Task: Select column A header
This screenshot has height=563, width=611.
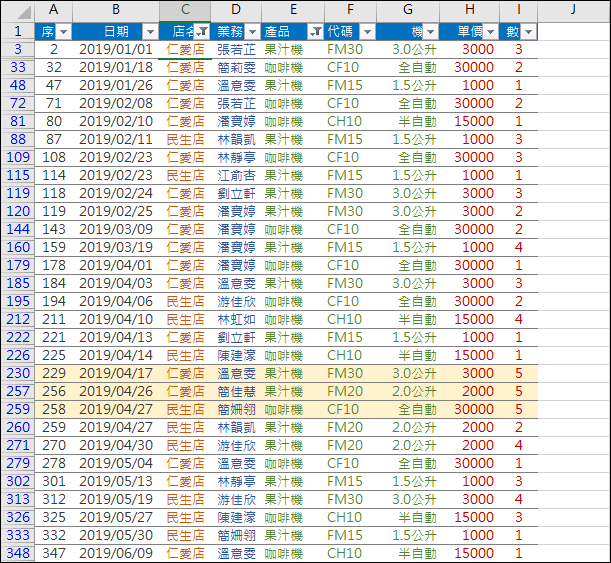Action: [53, 10]
